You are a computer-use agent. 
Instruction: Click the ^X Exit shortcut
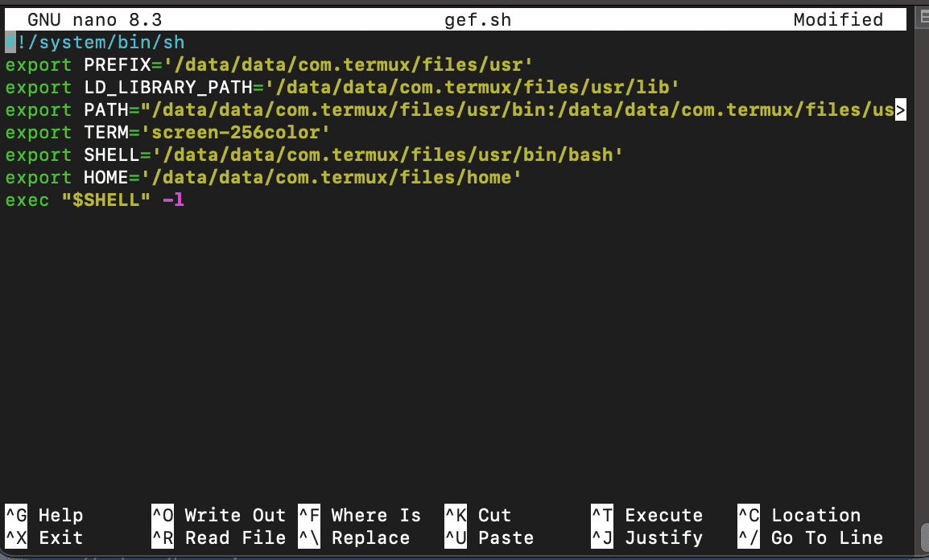tap(44, 537)
